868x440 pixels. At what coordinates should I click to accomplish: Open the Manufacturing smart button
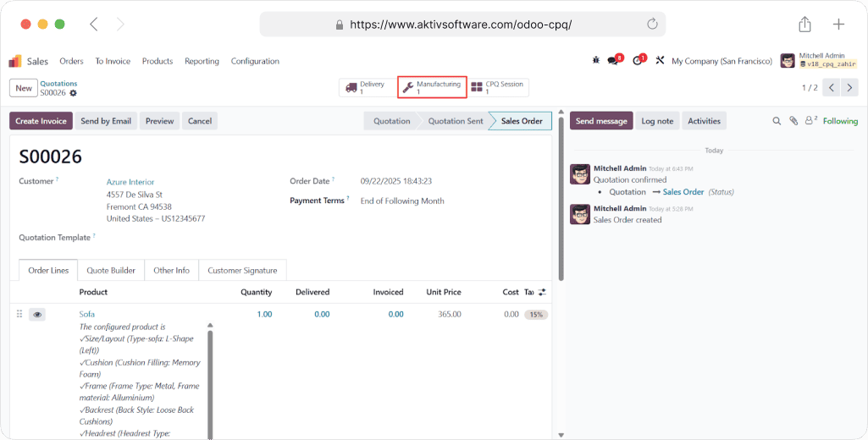432,87
